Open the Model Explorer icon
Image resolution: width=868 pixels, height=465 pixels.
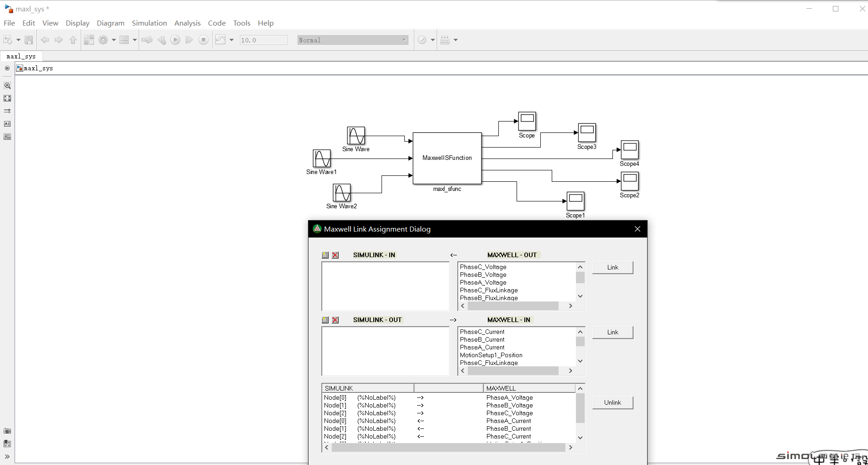[124, 40]
